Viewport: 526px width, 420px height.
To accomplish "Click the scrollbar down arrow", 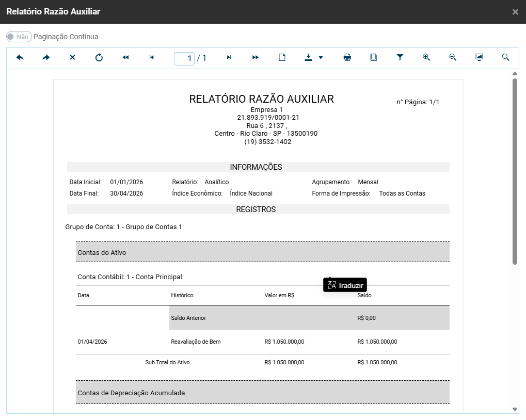I will (515, 409).
